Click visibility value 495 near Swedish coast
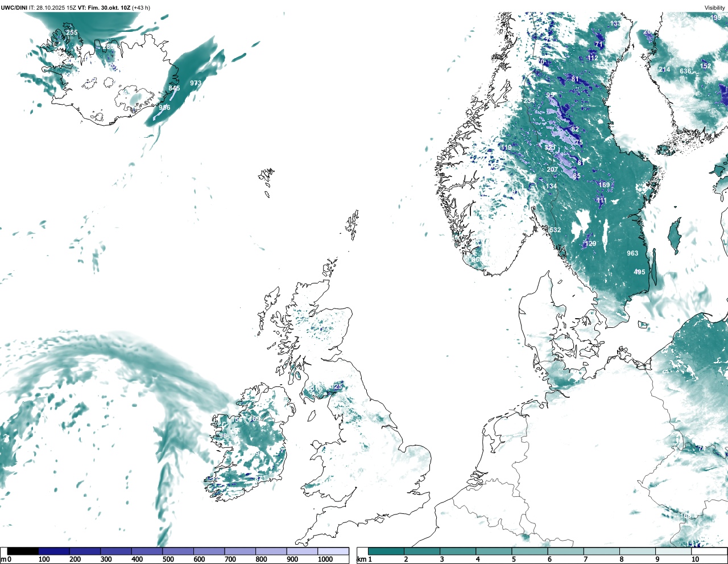Screen dimensions: 728x564 (639, 272)
